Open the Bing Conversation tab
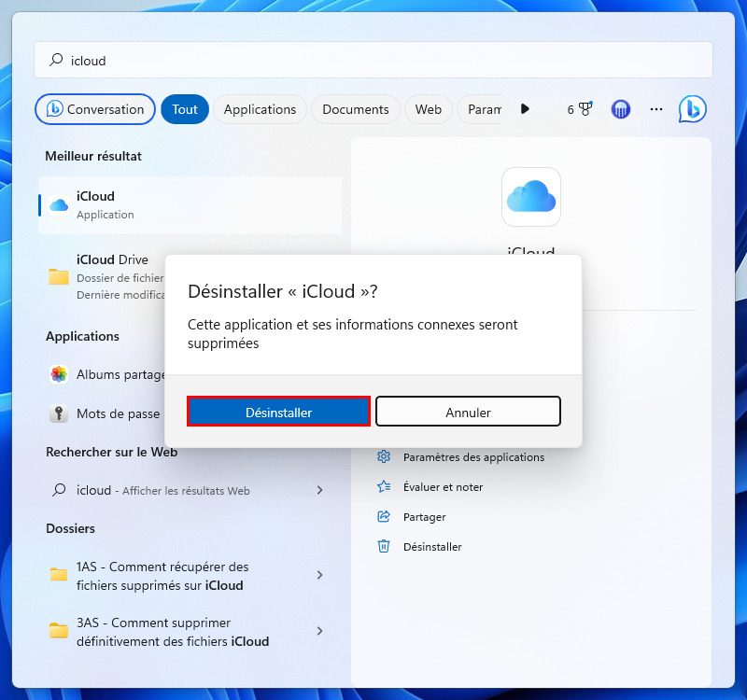Viewport: 747px width, 700px height. 95,109
